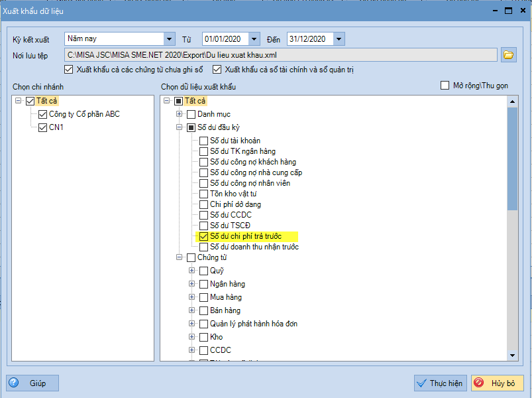
Task: Select Công ty Cổ phần ABC label
Action: click(85, 114)
